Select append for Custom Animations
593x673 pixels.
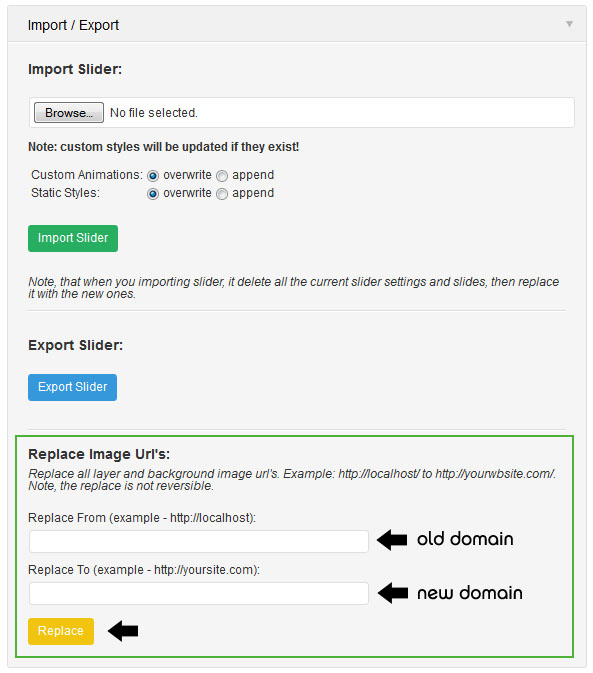[x=222, y=176]
